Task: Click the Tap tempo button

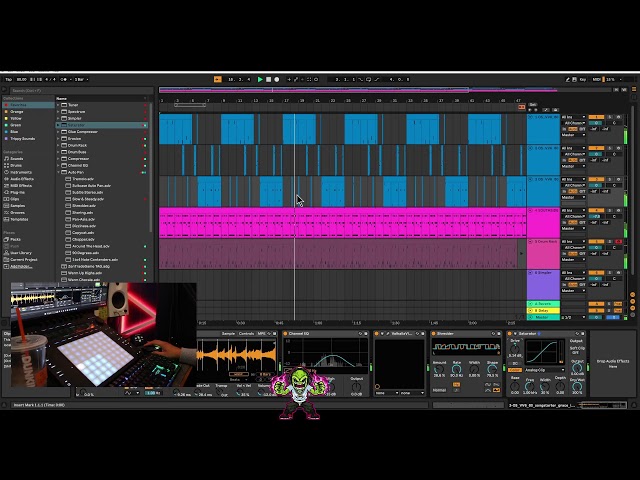Action: coord(9,80)
